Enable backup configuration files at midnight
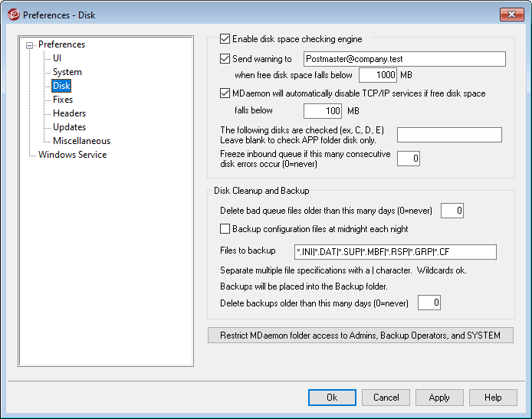This screenshot has height=419, width=532. pos(225,229)
